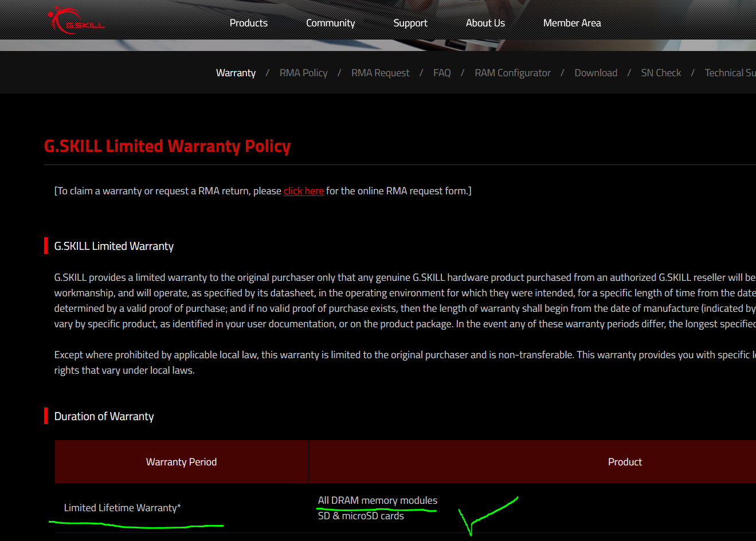Open the Community menu
Viewport: 756px width, 541px height.
330,23
